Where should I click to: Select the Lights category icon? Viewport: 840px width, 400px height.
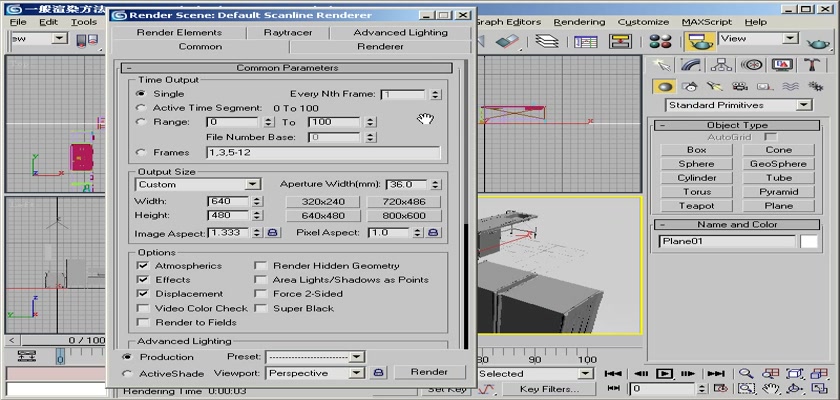714,87
